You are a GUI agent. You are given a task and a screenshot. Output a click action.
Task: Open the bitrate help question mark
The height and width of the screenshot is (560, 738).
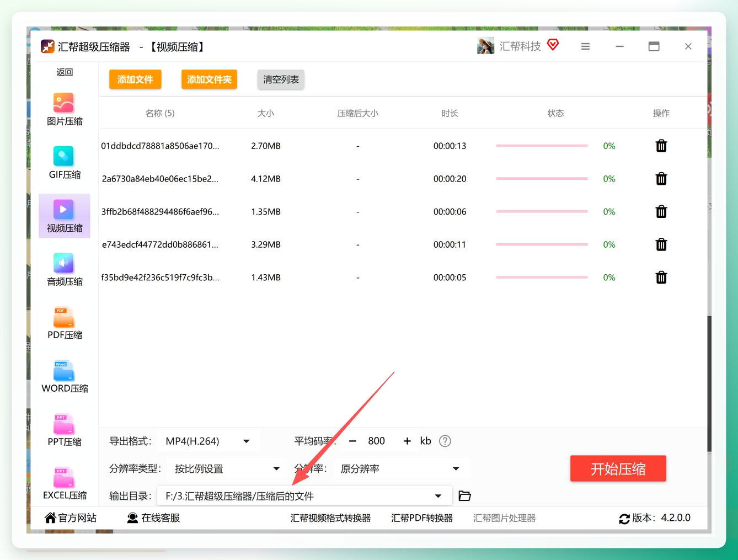[x=445, y=441]
